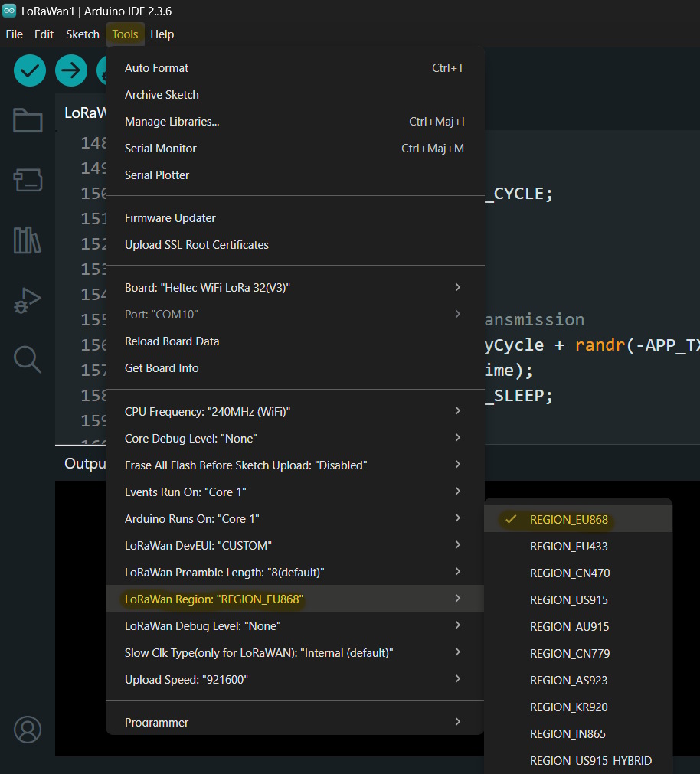Click Reload Board Data
Image resolution: width=700 pixels, height=774 pixels.
(x=295, y=341)
